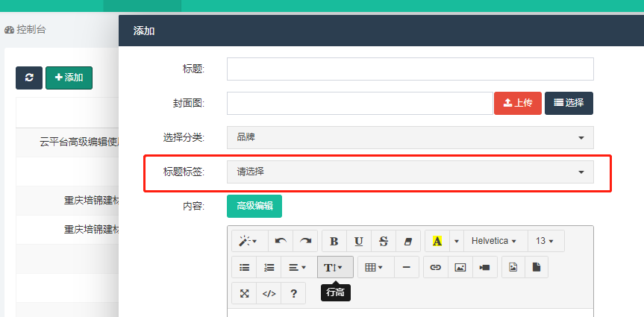Insert a hyperlink
The width and height of the screenshot is (644, 317).
[436, 267]
